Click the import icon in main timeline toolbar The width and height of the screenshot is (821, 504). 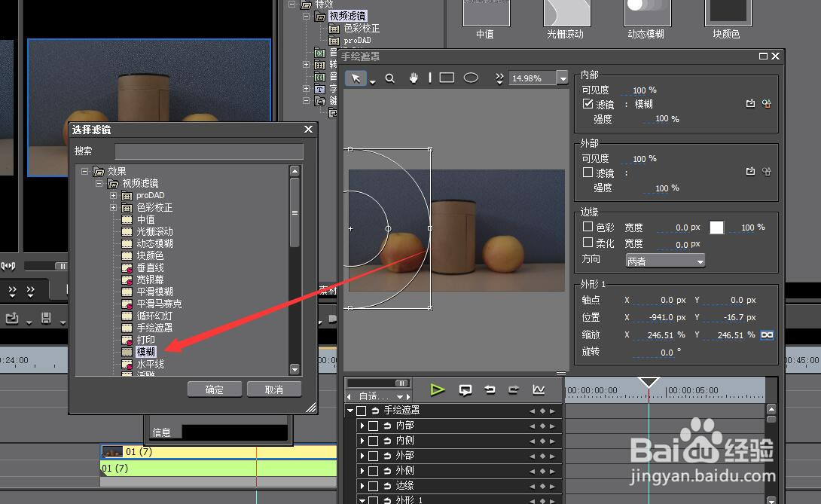(12, 317)
